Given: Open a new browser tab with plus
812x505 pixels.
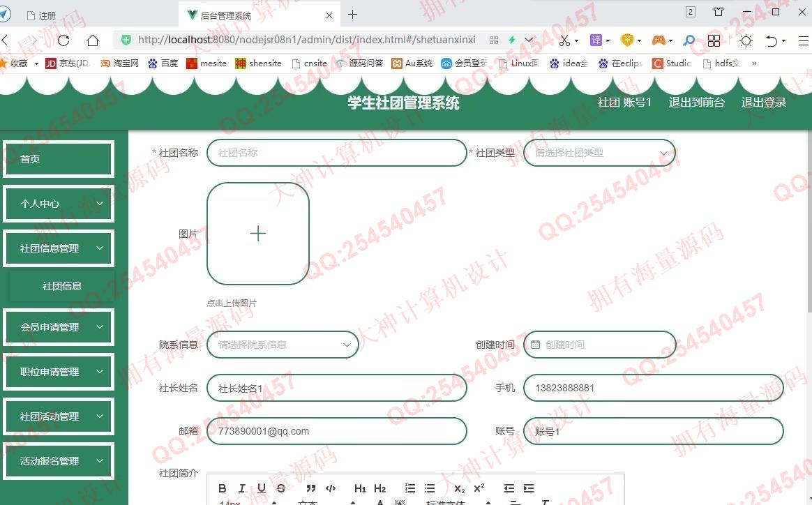Looking at the screenshot, I should (x=353, y=15).
